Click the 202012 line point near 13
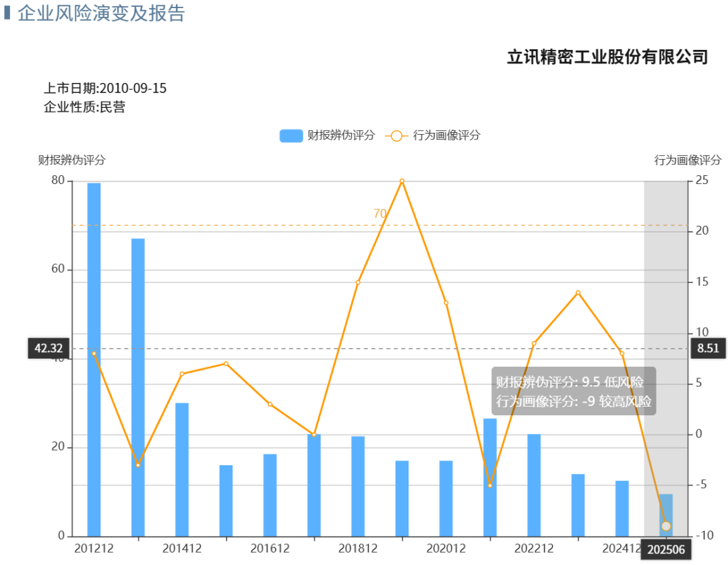 point(446,303)
